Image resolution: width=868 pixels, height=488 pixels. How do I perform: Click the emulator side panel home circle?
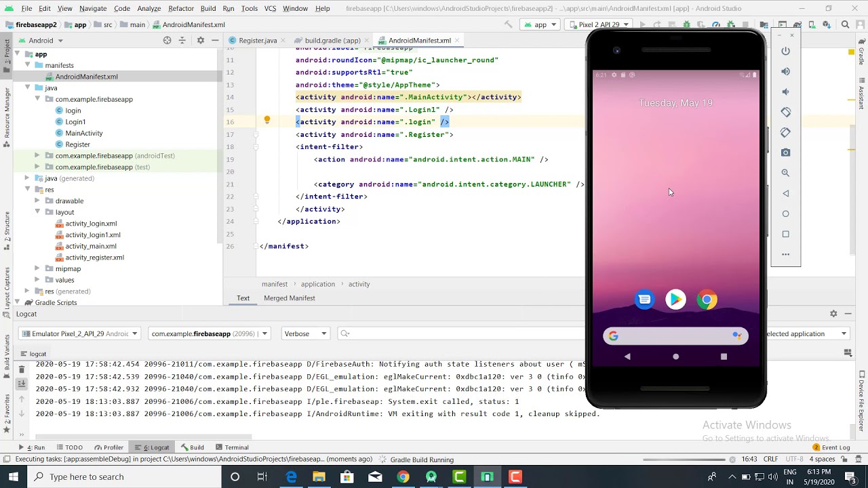785,213
